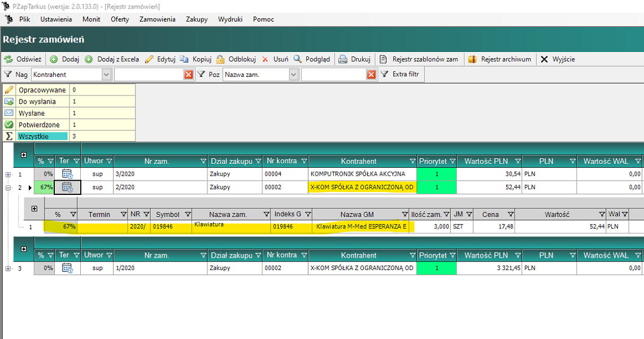Click the Usuń red X icon

265,59
